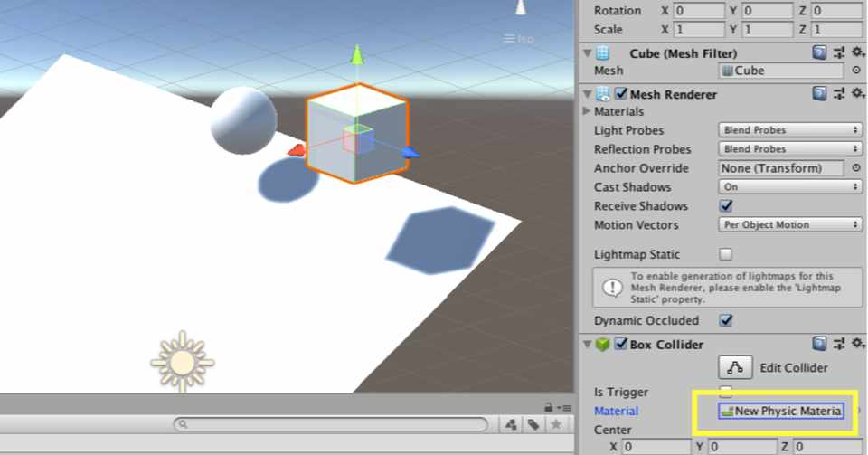
Task: Disable the Mesh Renderer component checkbox
Action: (621, 93)
